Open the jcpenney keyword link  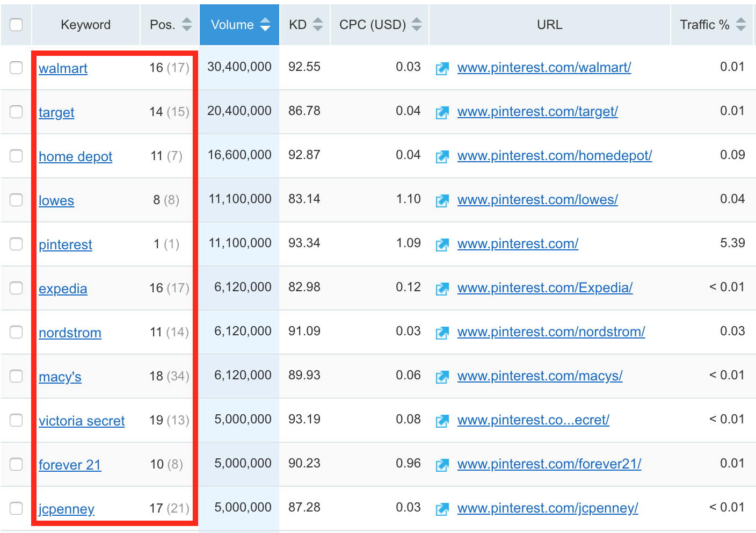click(x=67, y=509)
